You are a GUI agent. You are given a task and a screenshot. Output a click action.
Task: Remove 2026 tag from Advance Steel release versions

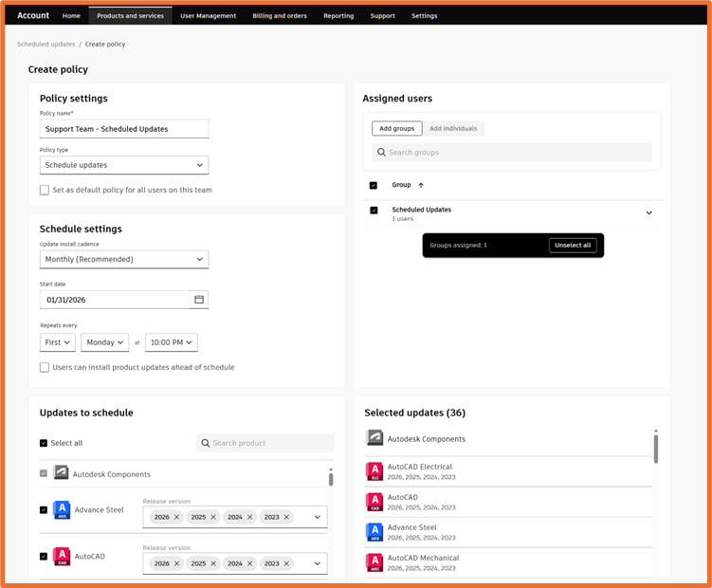(176, 517)
